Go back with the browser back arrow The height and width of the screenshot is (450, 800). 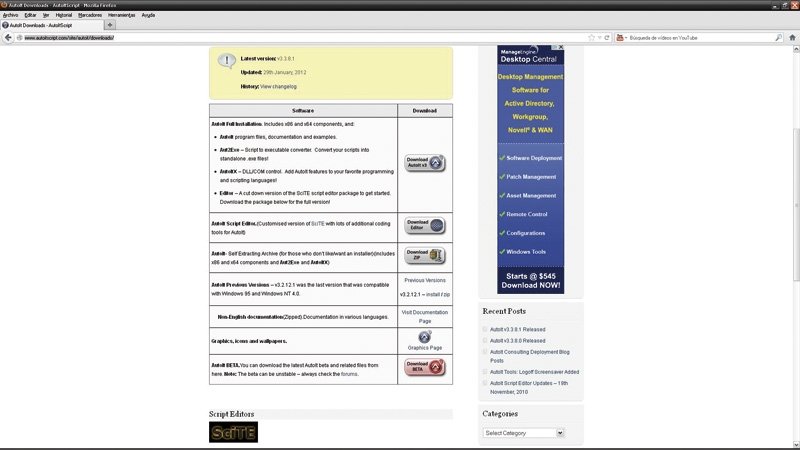coord(8,37)
